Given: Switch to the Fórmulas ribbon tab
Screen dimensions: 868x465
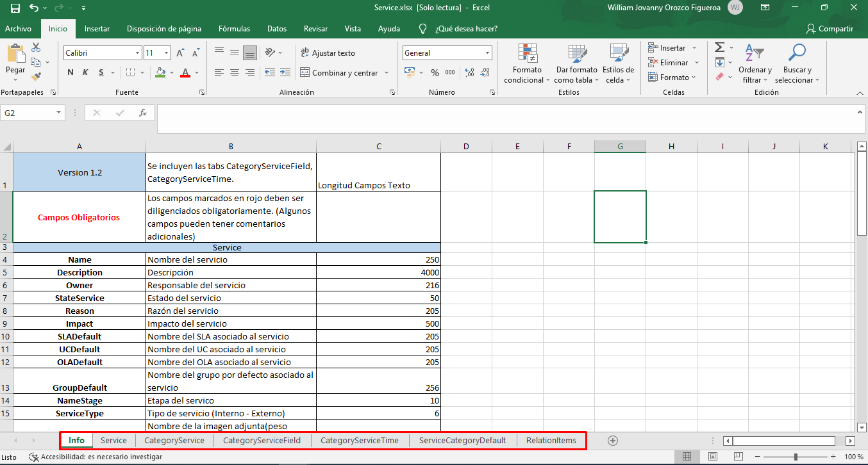Looking at the screenshot, I should point(234,29).
